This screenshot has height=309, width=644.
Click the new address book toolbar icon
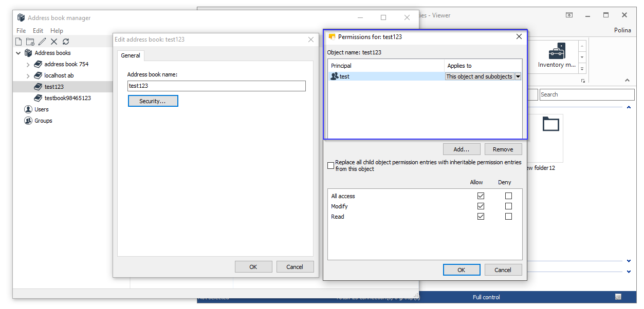tap(19, 42)
